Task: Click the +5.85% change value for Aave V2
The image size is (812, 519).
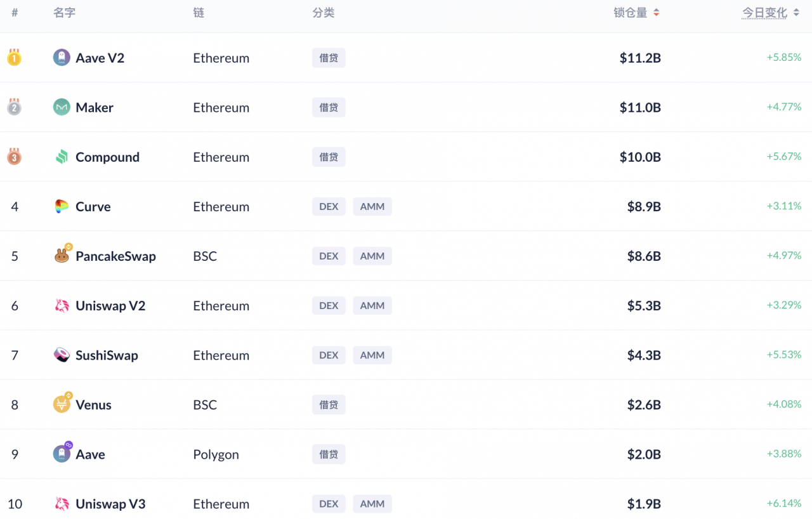Action: [x=784, y=57]
